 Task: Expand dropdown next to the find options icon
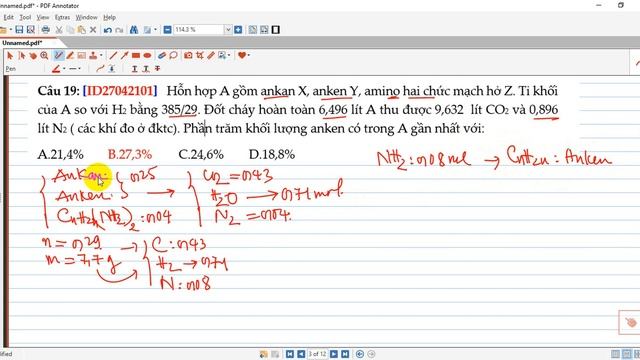click(x=155, y=30)
